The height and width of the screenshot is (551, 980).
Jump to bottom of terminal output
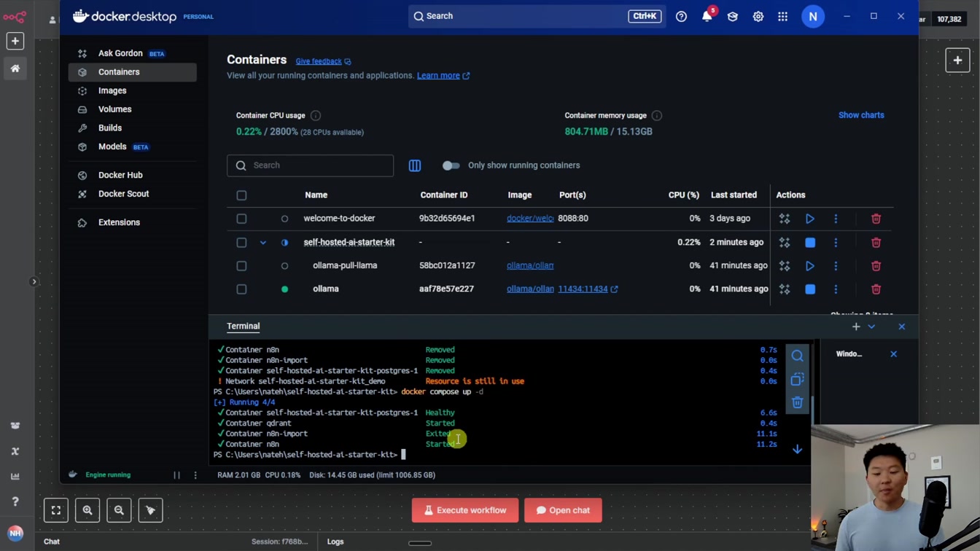coord(798,450)
